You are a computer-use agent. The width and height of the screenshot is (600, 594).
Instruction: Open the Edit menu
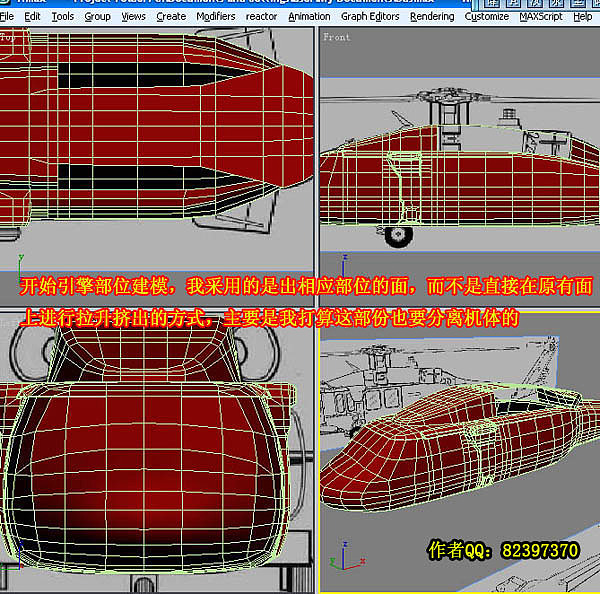click(x=32, y=17)
